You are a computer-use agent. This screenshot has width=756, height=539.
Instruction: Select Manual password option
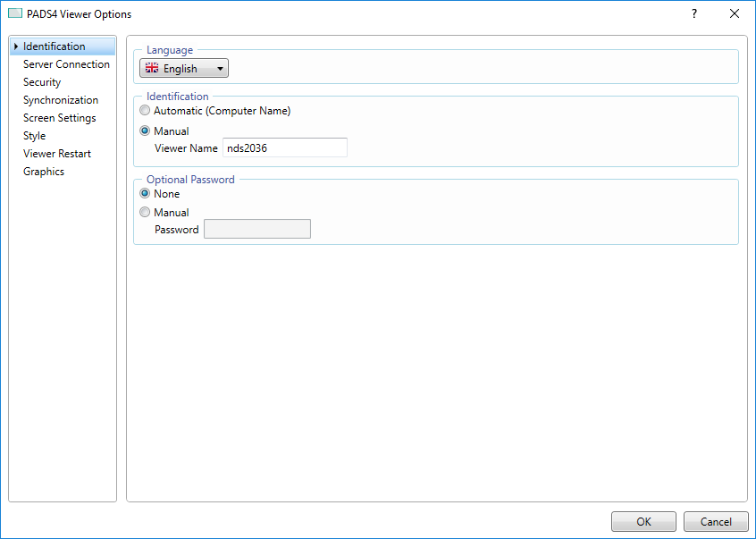click(145, 212)
